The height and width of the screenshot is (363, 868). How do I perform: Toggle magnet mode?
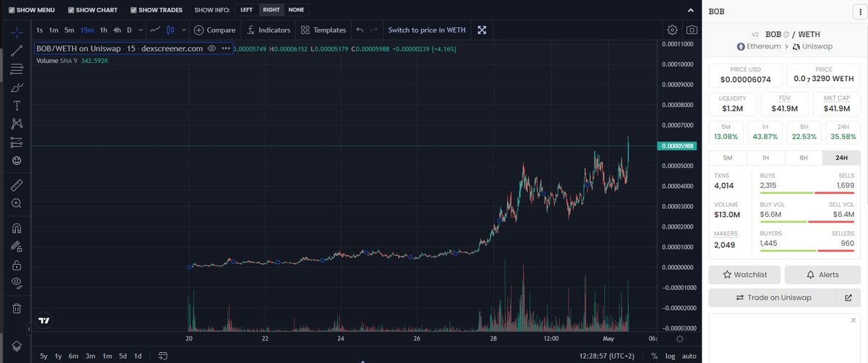click(x=17, y=229)
